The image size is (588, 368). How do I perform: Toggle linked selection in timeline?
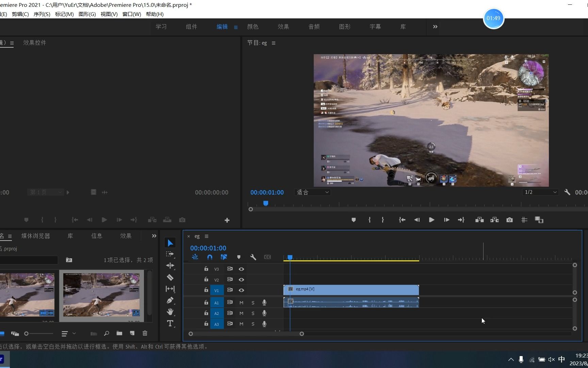click(224, 257)
